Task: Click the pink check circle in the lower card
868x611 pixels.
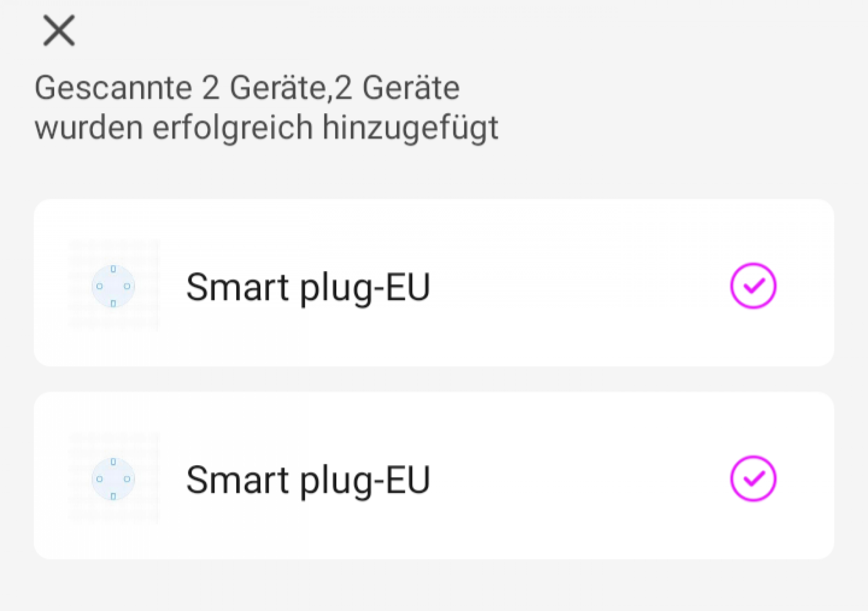Action: pos(753,478)
